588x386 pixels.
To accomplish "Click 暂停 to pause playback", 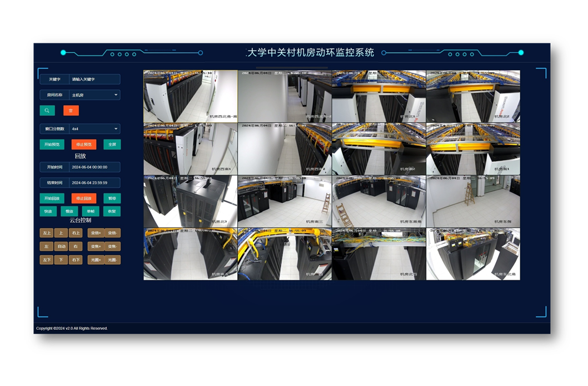I will pyautogui.click(x=112, y=198).
